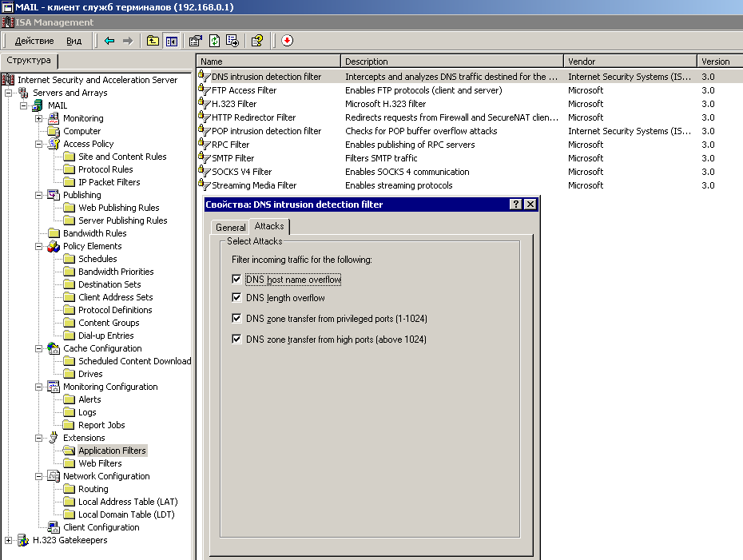
Task: Expand the H.323 Gatekeepers node
Action: [8, 540]
